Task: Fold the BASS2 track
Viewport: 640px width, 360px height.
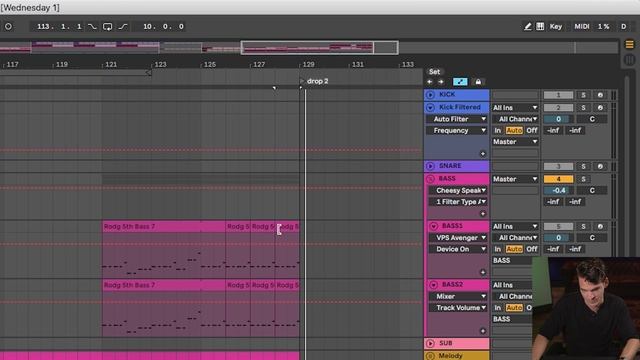Action: coord(433,285)
